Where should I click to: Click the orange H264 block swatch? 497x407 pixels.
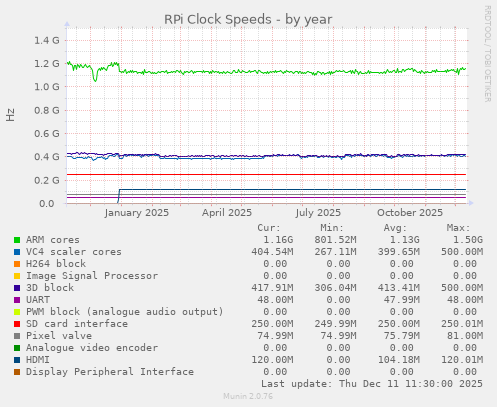(x=17, y=264)
